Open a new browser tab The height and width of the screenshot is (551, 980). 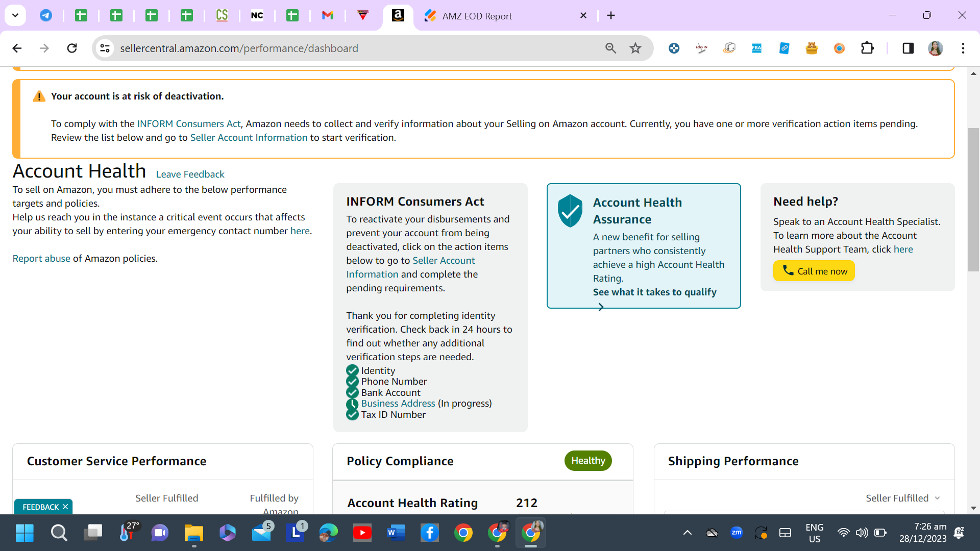pos(611,16)
